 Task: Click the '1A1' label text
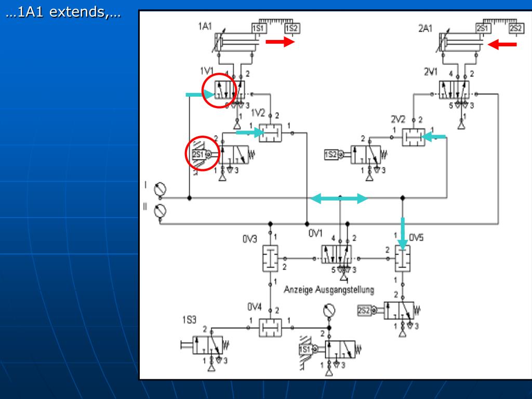coord(205,26)
